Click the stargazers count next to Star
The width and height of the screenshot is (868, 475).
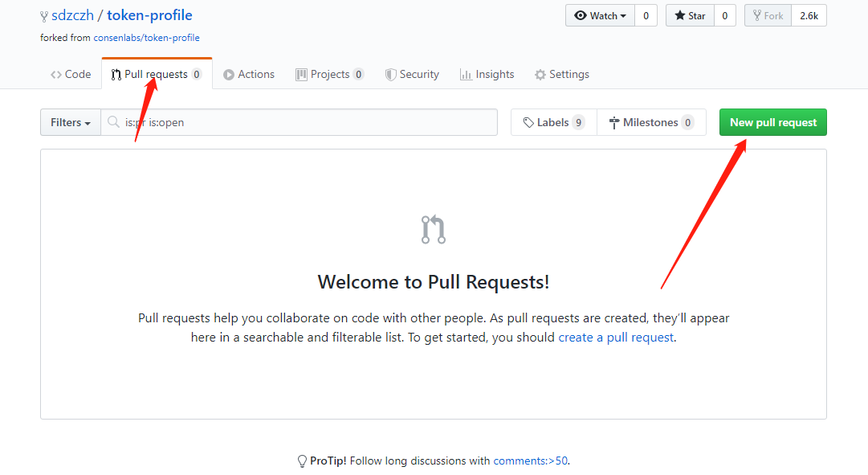tap(724, 15)
